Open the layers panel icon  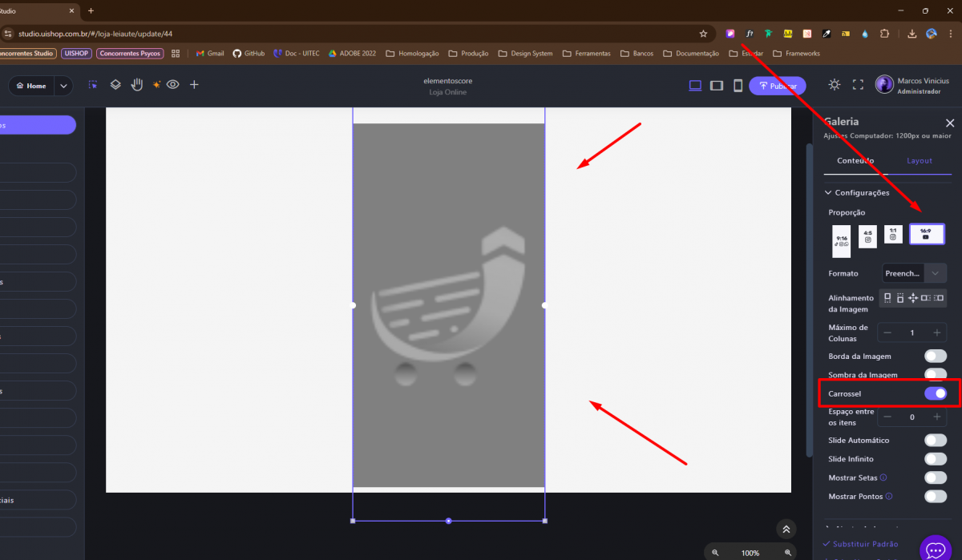[x=115, y=85]
